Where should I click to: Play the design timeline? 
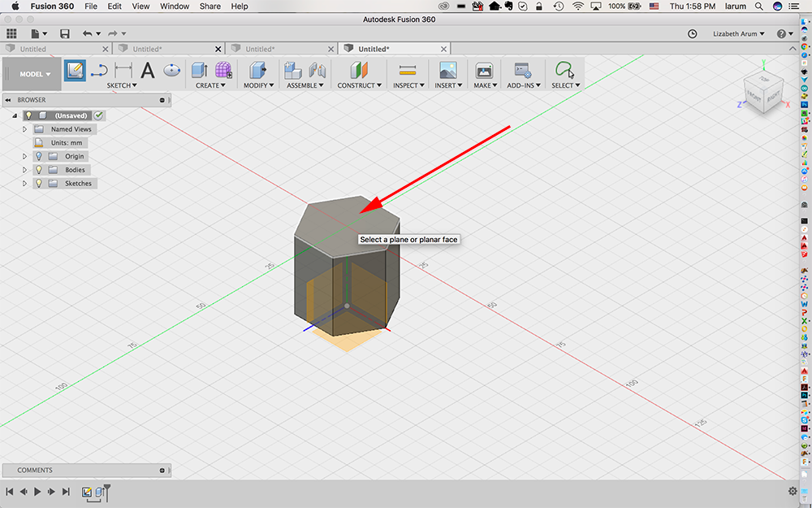[37, 492]
